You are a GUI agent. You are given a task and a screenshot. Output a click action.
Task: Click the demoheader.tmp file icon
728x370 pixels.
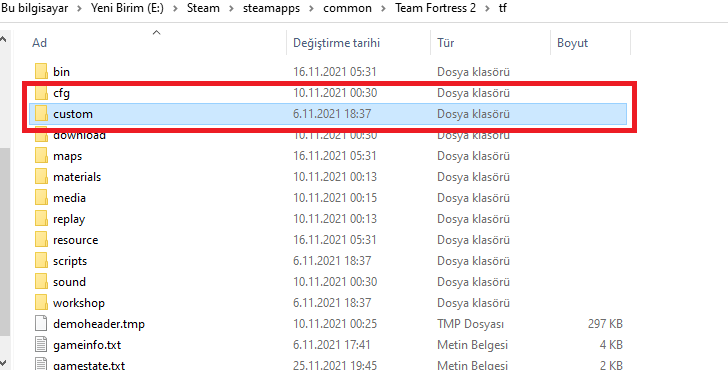(x=41, y=324)
